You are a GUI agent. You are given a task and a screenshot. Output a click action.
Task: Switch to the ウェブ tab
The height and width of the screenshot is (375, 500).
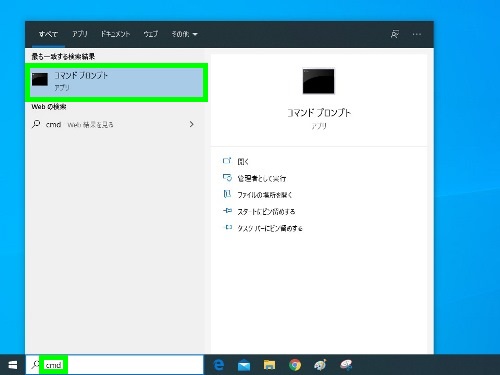(151, 34)
